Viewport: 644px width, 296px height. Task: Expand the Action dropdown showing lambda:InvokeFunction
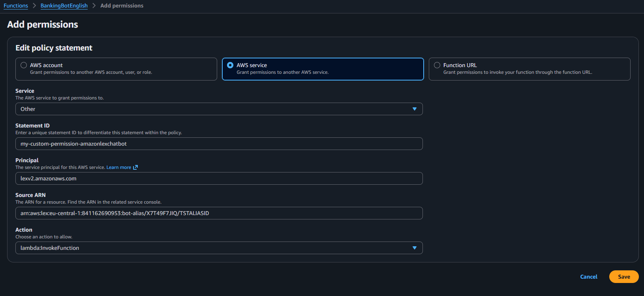coord(219,248)
